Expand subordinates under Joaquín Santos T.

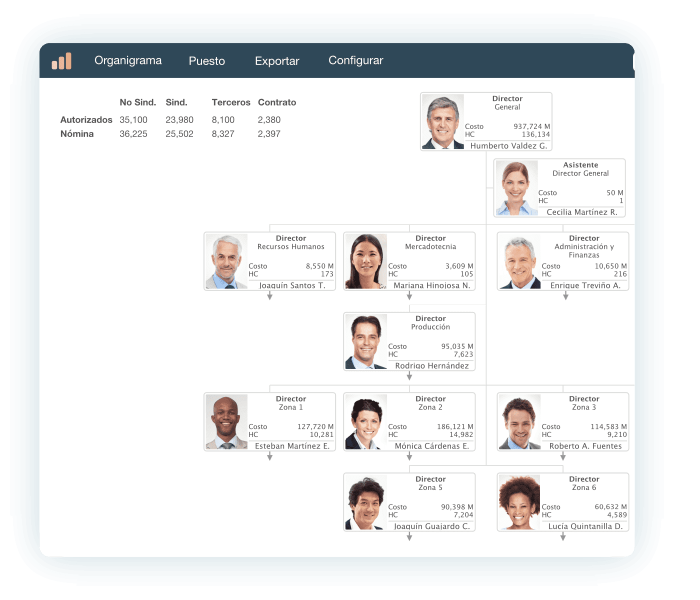pos(270,296)
